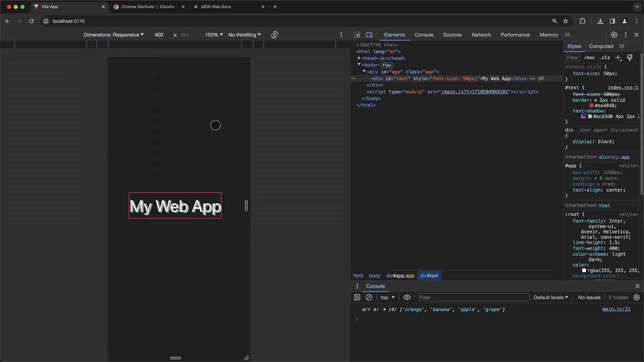Click the div#app.app breadcrumb link
Screen dimensions: 644x362
[400, 276]
